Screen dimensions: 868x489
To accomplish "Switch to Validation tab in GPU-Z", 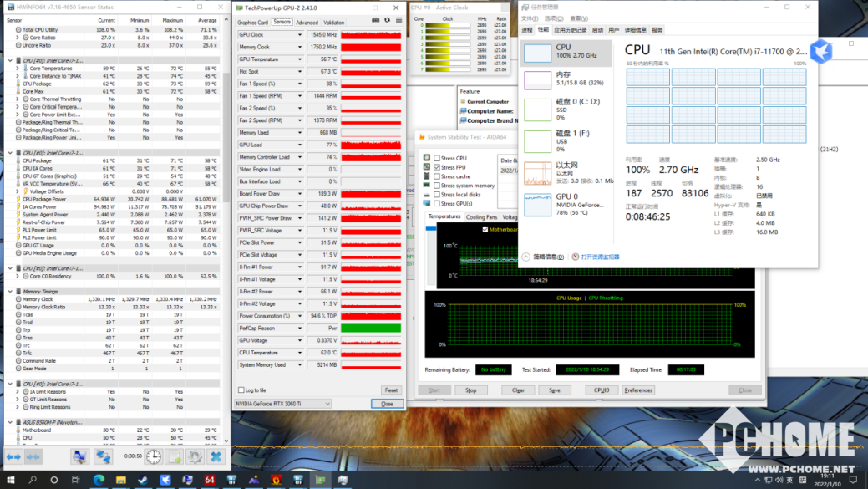I will coord(334,23).
